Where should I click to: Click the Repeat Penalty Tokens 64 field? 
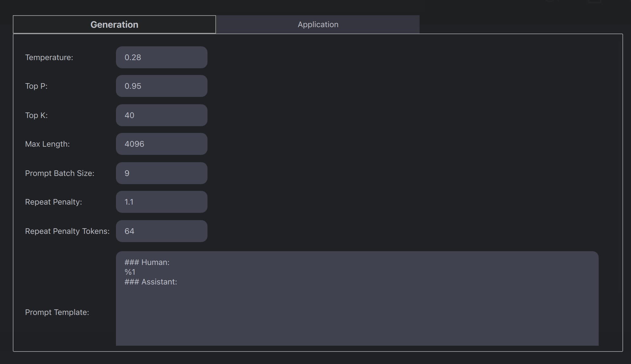click(161, 231)
